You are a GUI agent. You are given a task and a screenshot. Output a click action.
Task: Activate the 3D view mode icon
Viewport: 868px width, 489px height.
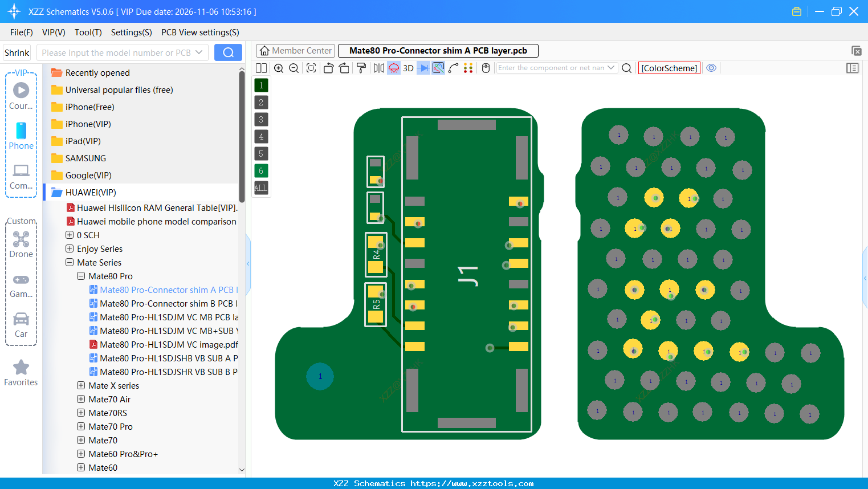407,68
